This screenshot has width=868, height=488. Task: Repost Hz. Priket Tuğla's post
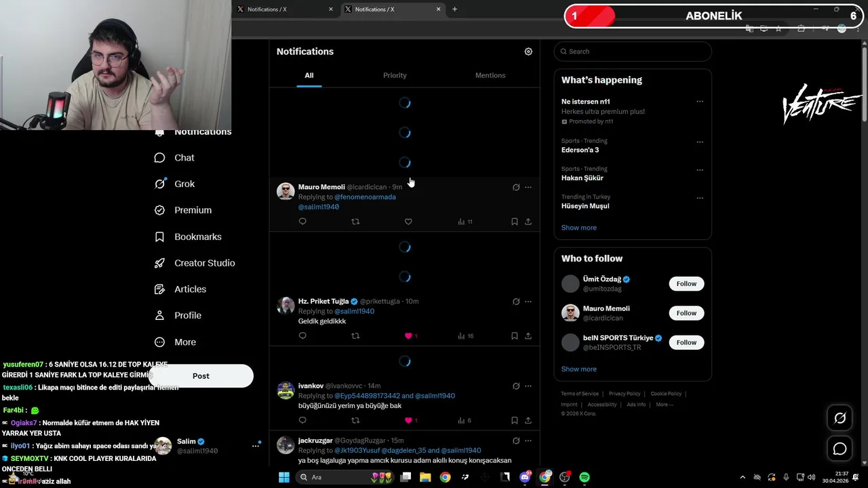pos(355,335)
